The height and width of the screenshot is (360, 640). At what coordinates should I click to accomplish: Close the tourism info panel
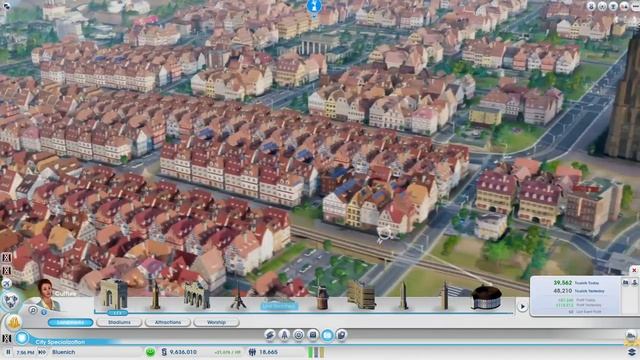[x=634, y=270]
